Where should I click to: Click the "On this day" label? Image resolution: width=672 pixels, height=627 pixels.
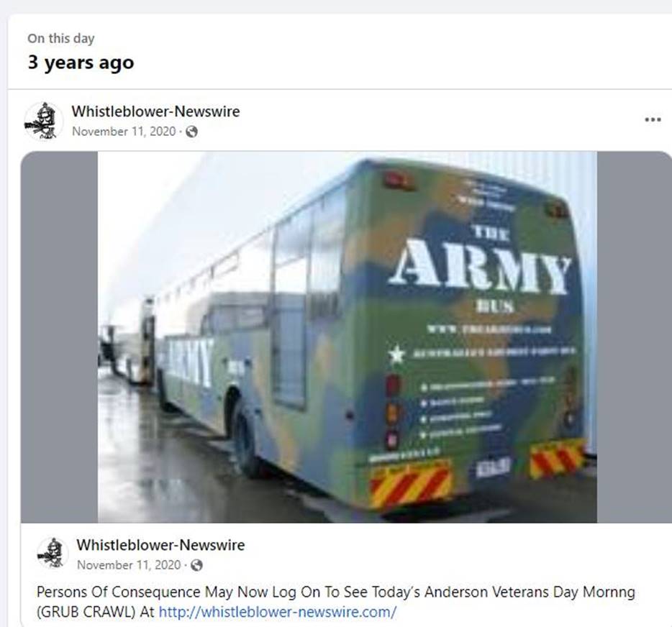pos(61,39)
